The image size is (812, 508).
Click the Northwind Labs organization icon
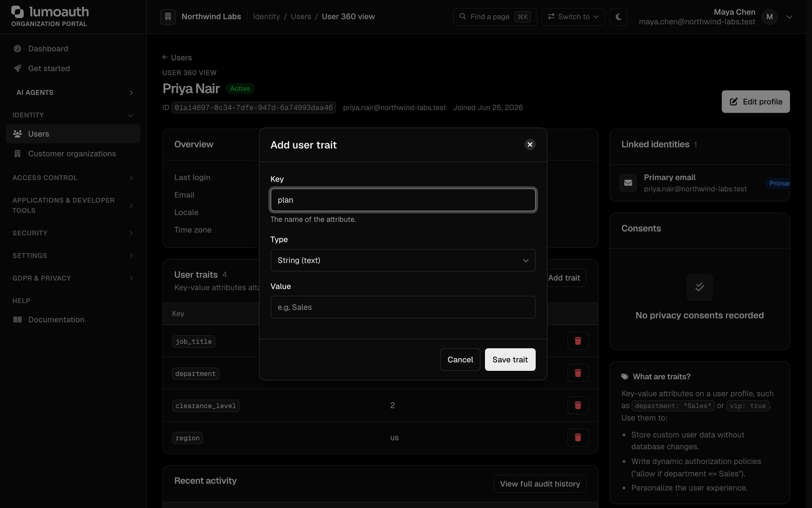click(168, 16)
